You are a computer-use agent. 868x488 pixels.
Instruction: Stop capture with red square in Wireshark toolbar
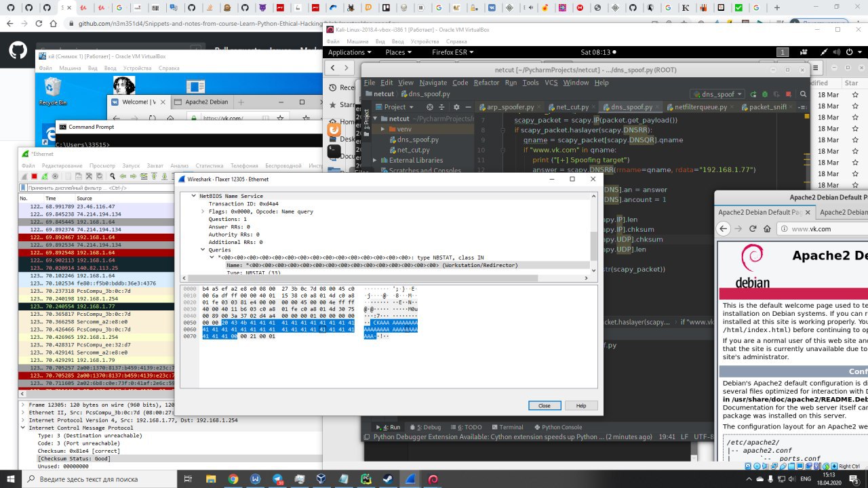(34, 176)
